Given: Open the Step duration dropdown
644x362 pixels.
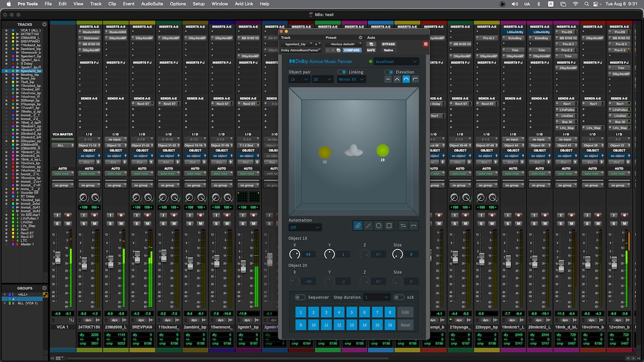Looking at the screenshot, I should pyautogui.click(x=377, y=297).
